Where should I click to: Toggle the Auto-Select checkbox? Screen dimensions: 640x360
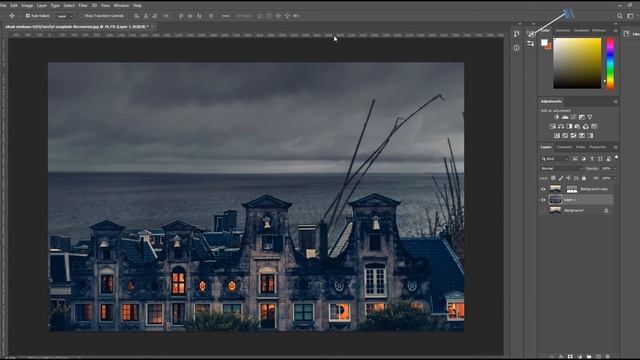tap(28, 16)
